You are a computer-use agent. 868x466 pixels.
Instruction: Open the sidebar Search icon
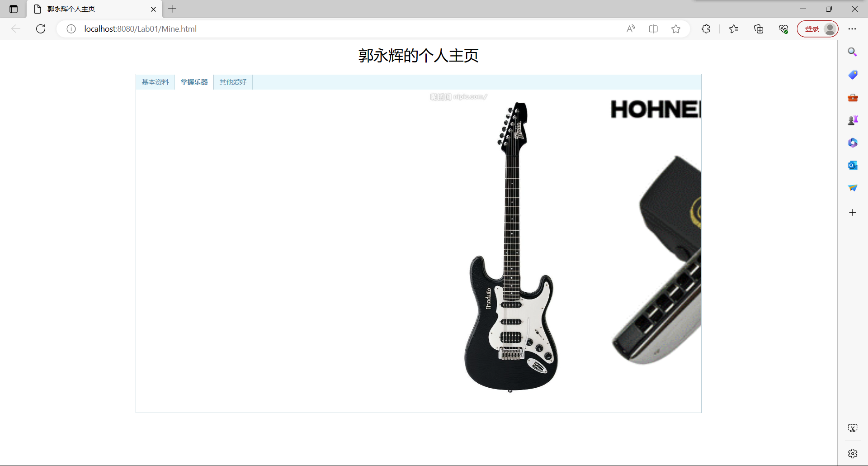(x=853, y=52)
